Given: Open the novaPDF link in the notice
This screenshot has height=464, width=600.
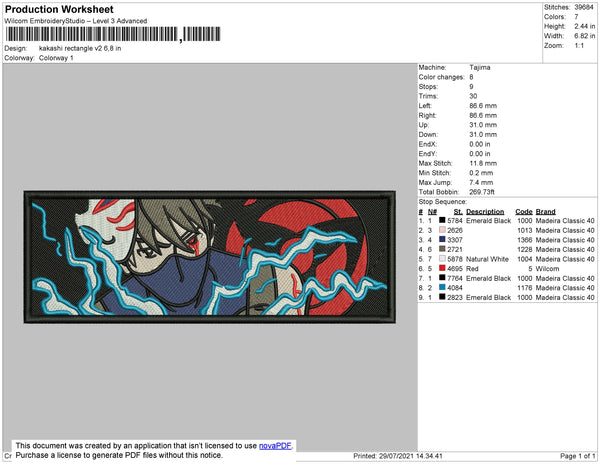Looking at the screenshot, I should pos(275,446).
